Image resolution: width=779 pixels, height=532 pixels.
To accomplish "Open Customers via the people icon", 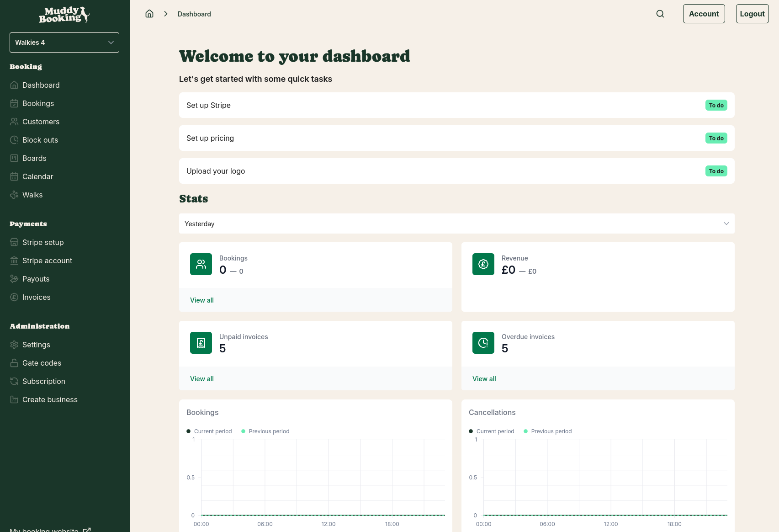I will (14, 122).
